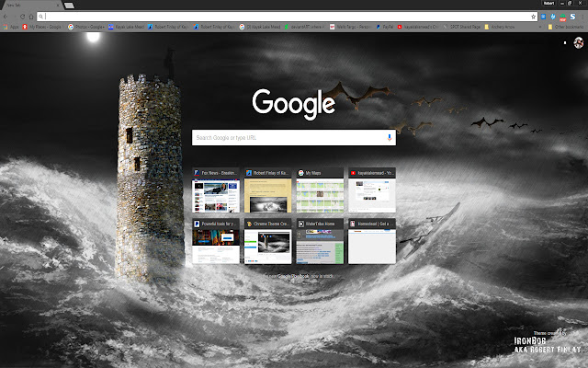Click the Google logo
This screenshot has height=368, width=588.
pyautogui.click(x=294, y=104)
